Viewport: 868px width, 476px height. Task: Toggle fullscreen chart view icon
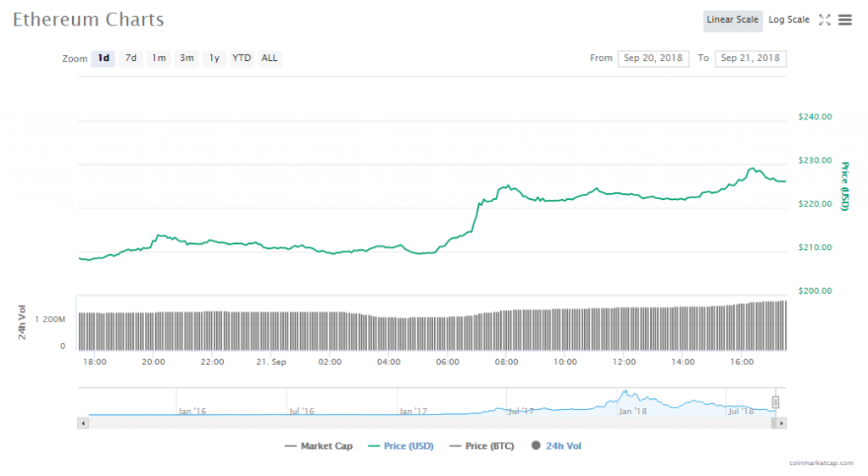point(824,20)
